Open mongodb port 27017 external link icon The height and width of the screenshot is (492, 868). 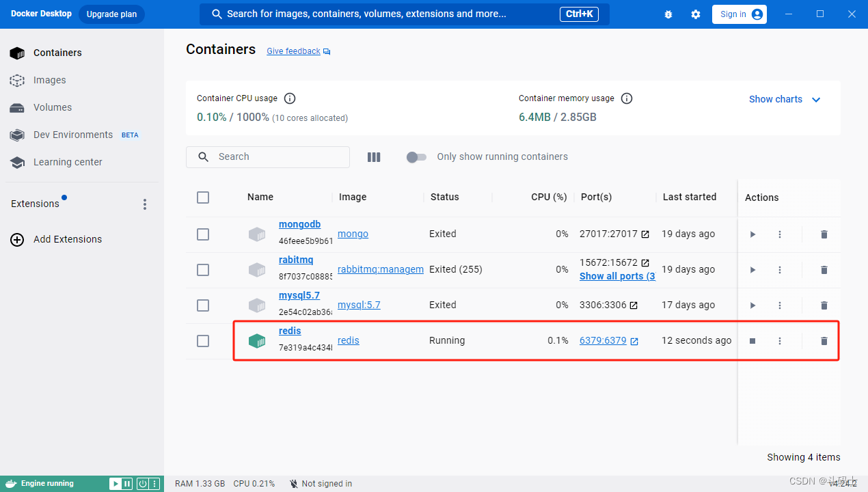[x=645, y=234]
